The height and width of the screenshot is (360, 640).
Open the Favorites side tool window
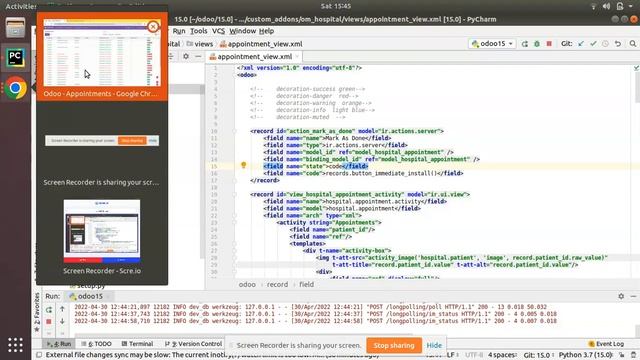pyautogui.click(x=37, y=312)
